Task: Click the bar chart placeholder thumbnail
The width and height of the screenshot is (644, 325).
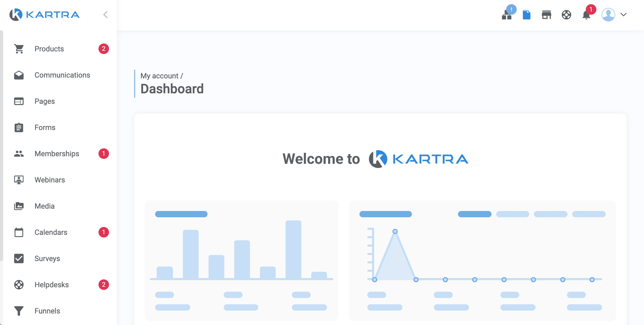Action: (242, 261)
